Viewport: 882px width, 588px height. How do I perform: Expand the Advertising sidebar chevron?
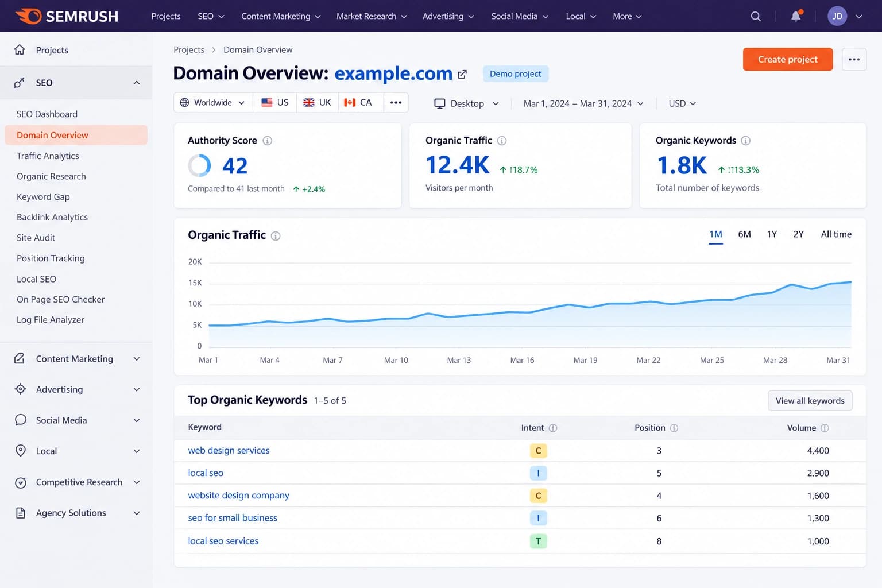pyautogui.click(x=137, y=389)
